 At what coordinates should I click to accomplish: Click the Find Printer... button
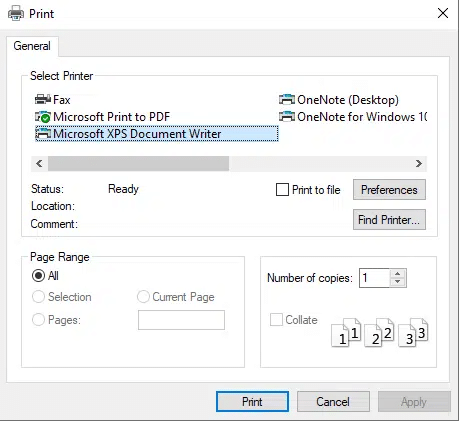coord(389,220)
